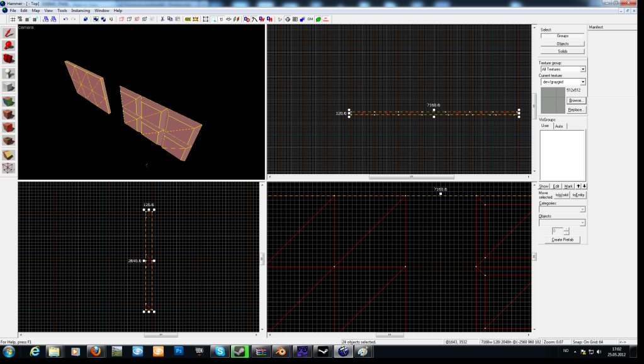Toggle 3D grid display icon

20,19
